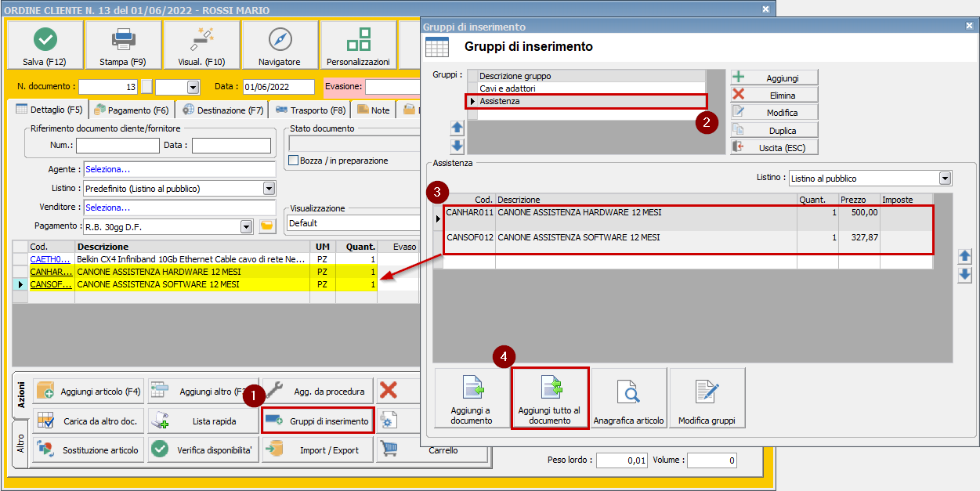Click Sostituzione articolo button

89,450
